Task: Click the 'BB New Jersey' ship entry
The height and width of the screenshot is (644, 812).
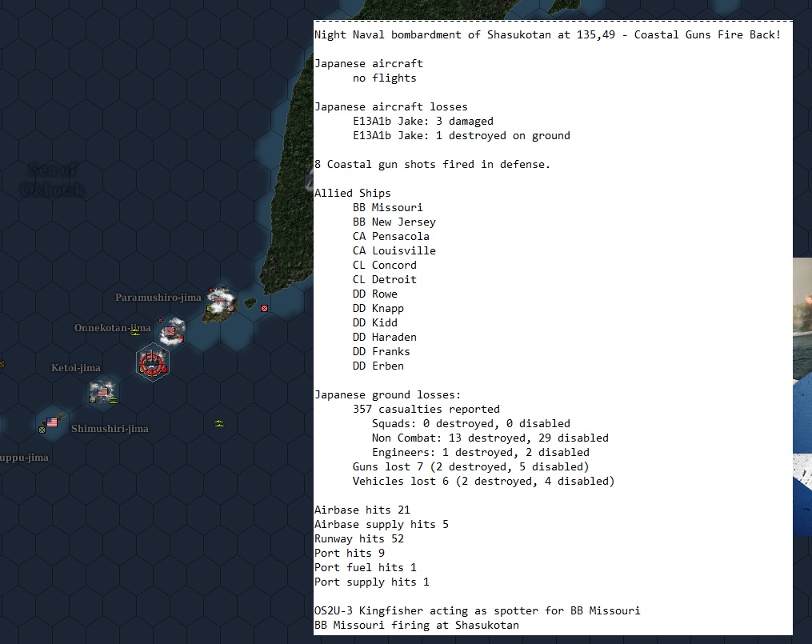Action: click(x=394, y=222)
